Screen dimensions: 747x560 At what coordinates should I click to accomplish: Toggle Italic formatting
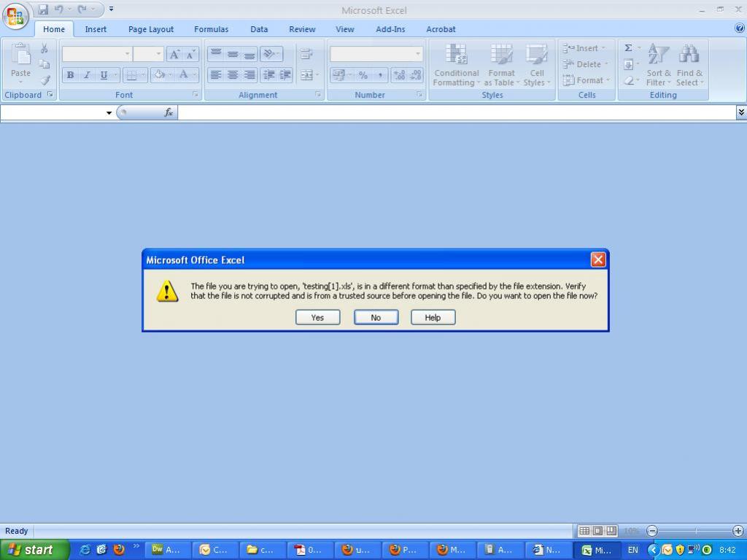point(87,75)
